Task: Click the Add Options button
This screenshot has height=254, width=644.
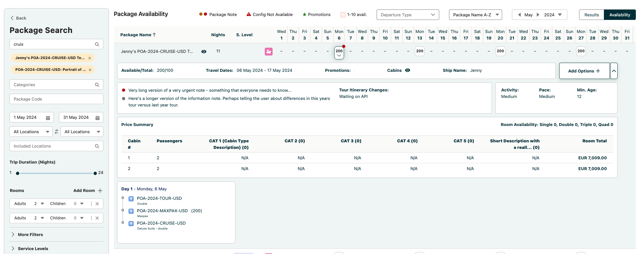Action: click(x=584, y=71)
